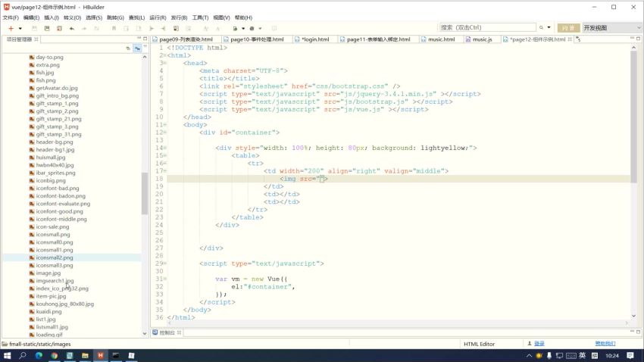
Task: Open the search options dropdown arrow
Action: coord(549,27)
